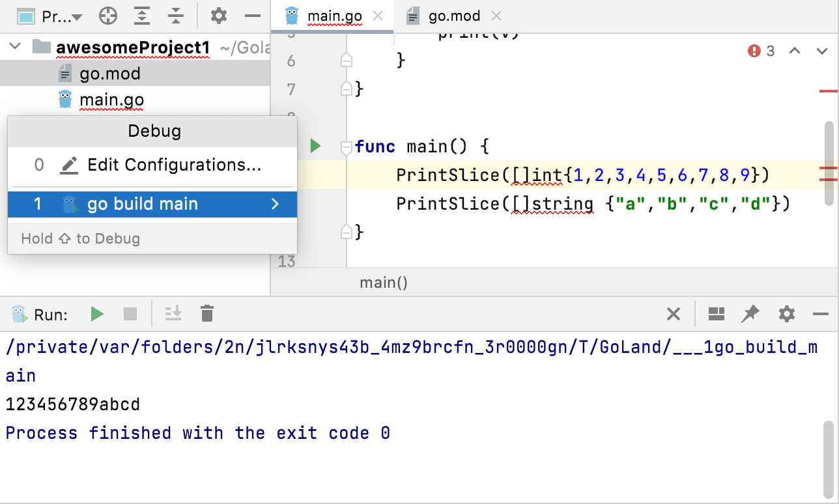
Task: Select opened file with the target icon
Action: pyautogui.click(x=108, y=16)
